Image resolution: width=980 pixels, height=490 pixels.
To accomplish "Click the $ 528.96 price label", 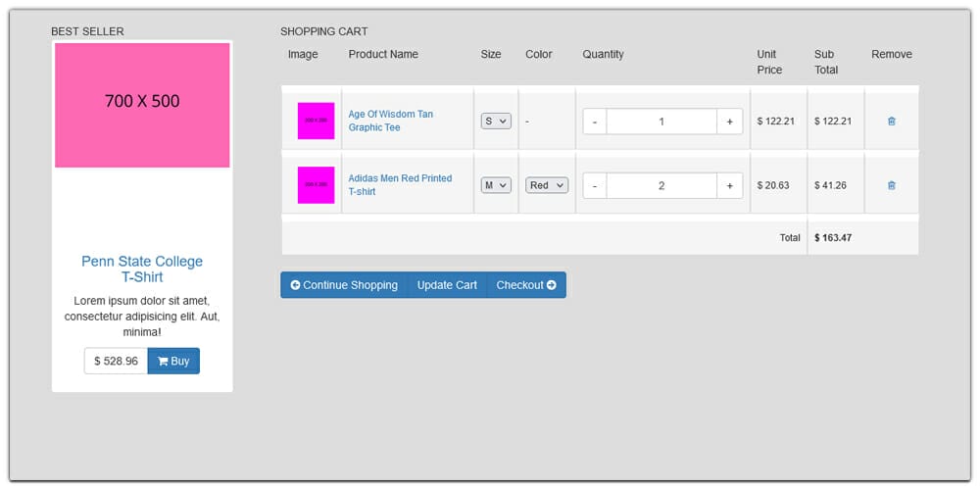I will 117,362.
